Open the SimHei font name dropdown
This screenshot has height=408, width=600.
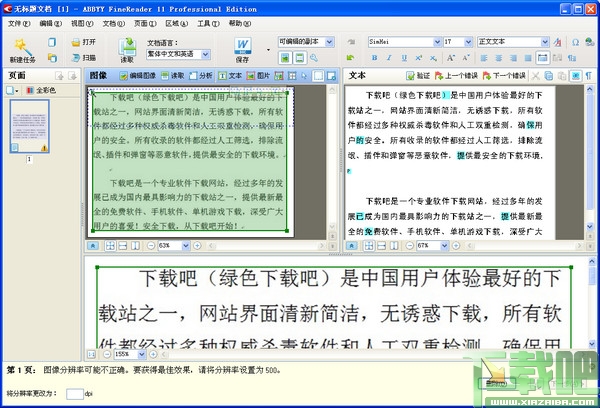pos(437,42)
